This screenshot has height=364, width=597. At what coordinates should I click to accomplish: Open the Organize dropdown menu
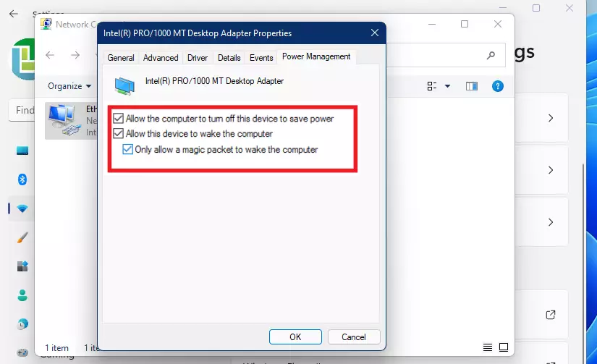pyautogui.click(x=69, y=86)
